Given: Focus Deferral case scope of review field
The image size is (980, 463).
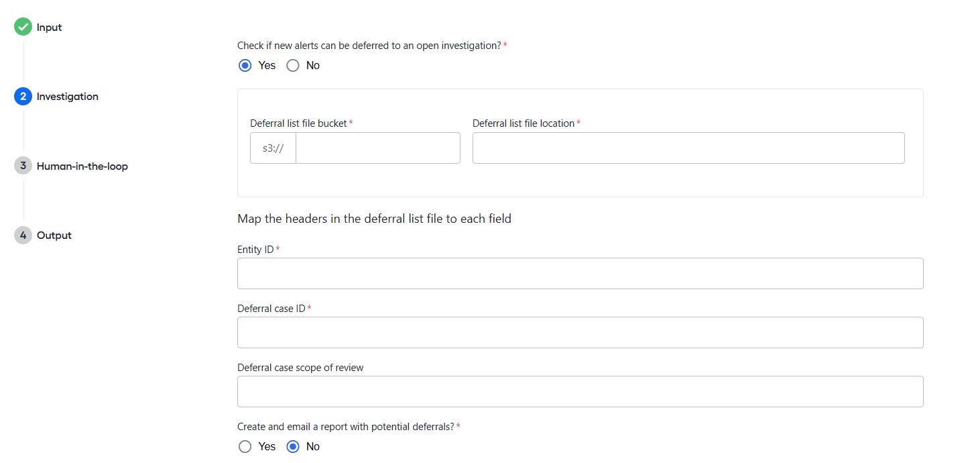Looking at the screenshot, I should click(580, 392).
